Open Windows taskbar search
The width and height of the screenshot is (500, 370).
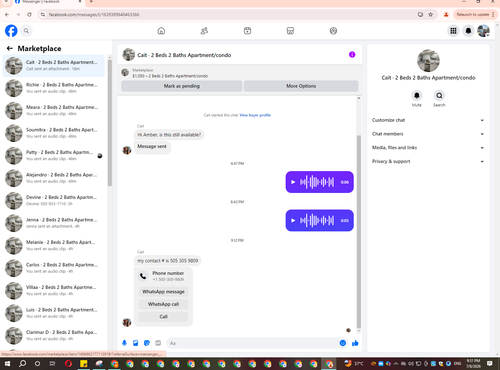tap(22, 363)
